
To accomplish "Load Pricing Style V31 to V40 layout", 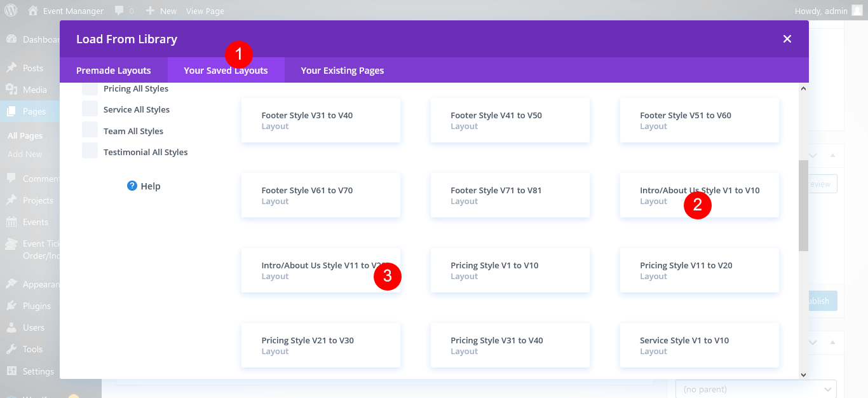I will click(510, 345).
